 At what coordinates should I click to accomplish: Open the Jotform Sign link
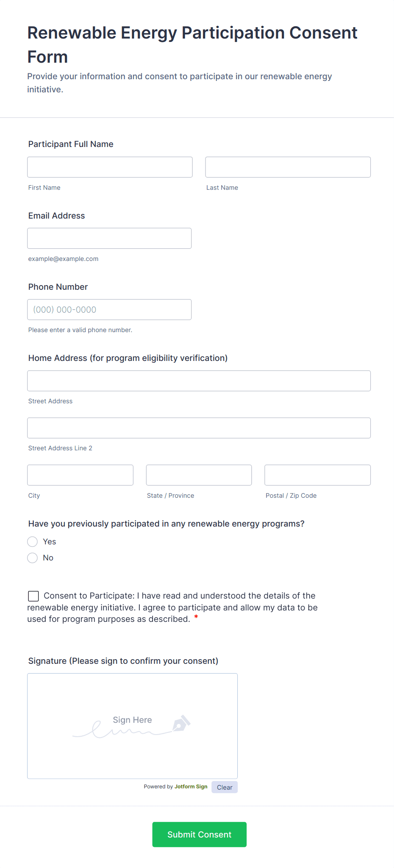(191, 787)
